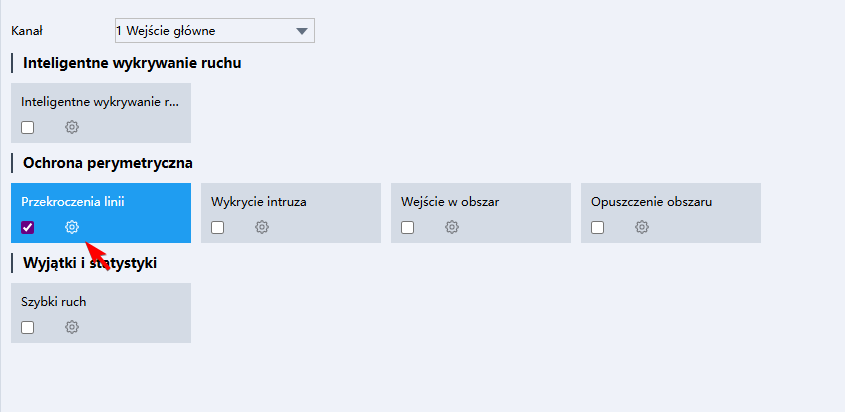Viewport: 845px width, 412px height.
Task: Open Opuszczenie obszaru settings gear
Action: [642, 227]
